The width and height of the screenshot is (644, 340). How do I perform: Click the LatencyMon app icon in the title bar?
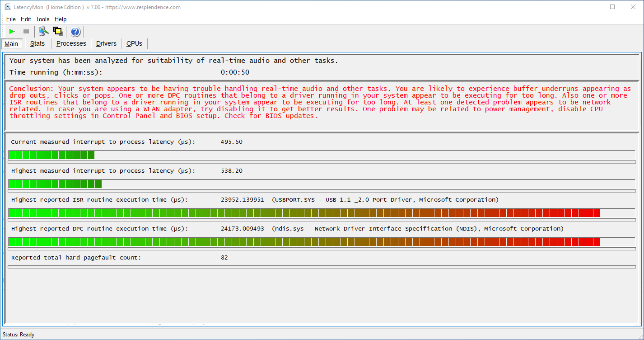8,7
